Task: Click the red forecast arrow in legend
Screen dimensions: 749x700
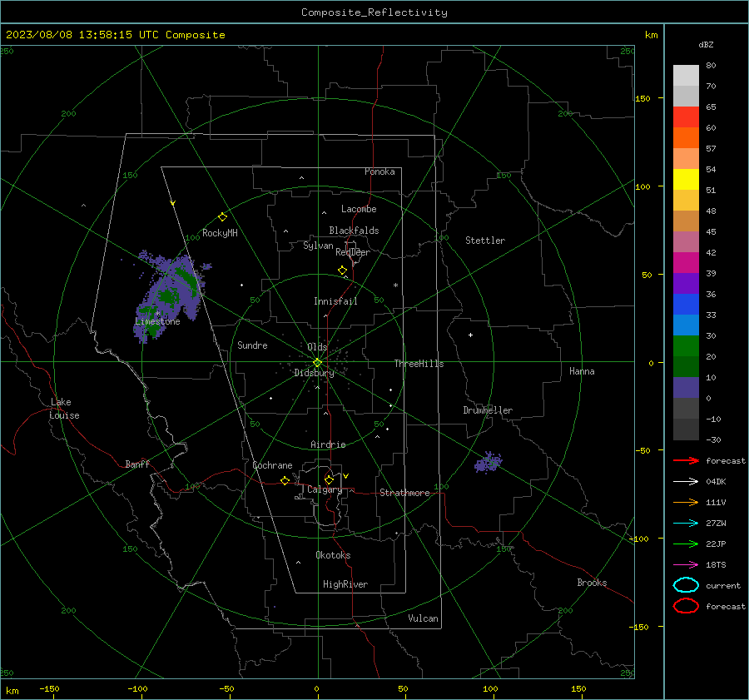Action: [x=686, y=460]
